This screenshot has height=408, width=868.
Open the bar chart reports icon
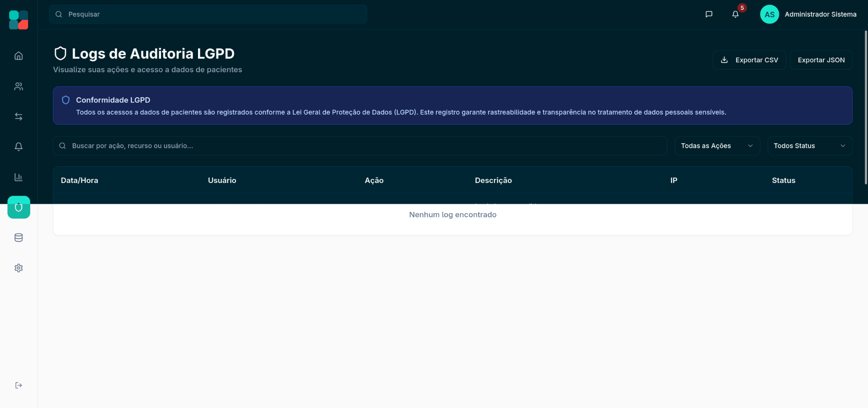pos(19,177)
